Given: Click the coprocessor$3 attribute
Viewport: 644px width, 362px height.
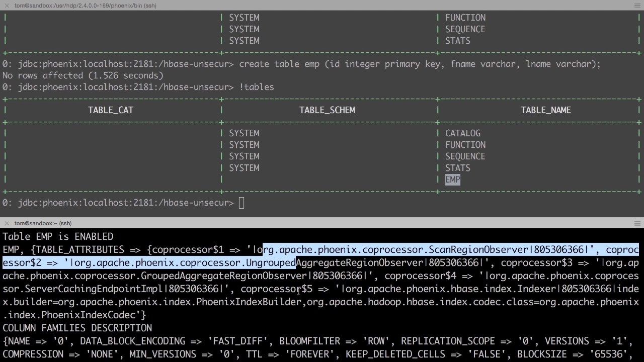Looking at the screenshot, I should pyautogui.click(x=537, y=262).
